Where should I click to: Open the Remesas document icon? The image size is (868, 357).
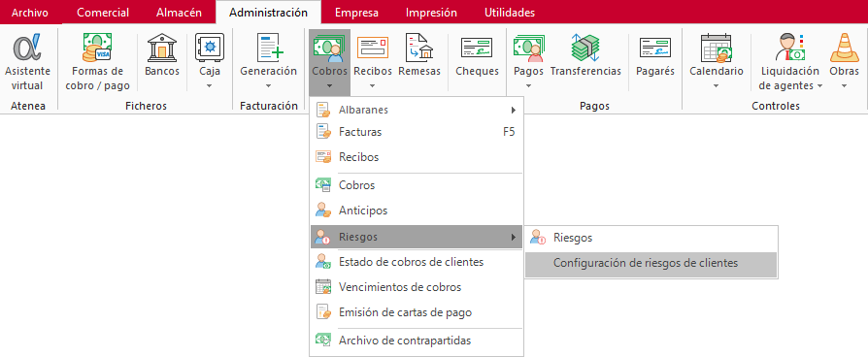[419, 48]
